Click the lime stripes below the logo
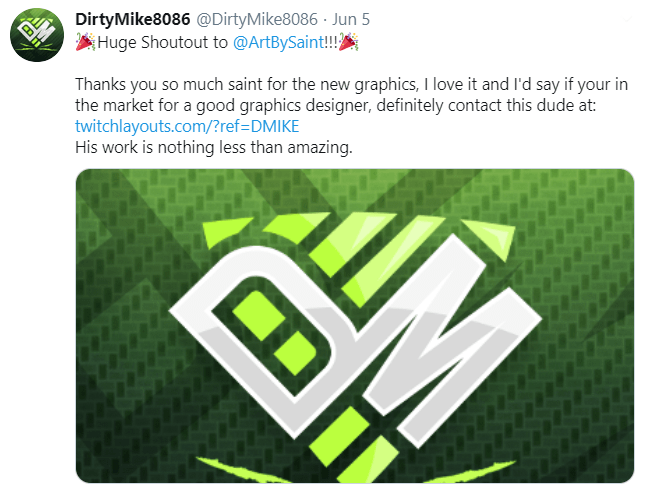 tap(353, 444)
